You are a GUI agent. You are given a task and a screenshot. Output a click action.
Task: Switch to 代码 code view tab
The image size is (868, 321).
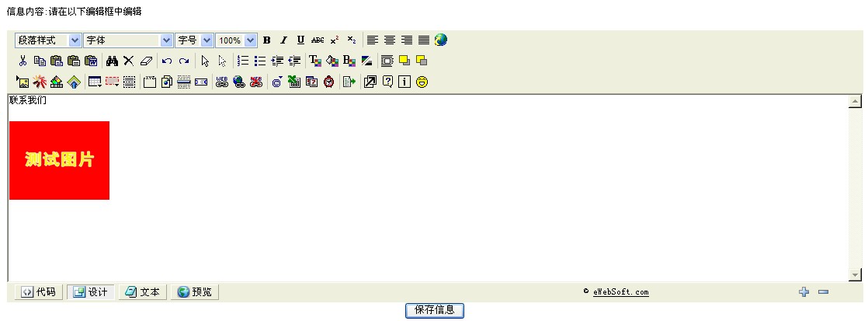[39, 292]
